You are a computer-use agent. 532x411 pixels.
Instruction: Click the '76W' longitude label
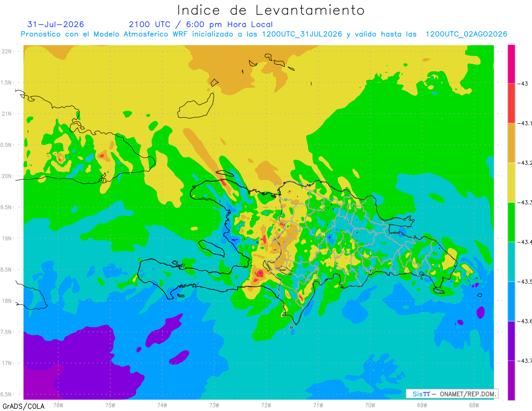pos(58,405)
